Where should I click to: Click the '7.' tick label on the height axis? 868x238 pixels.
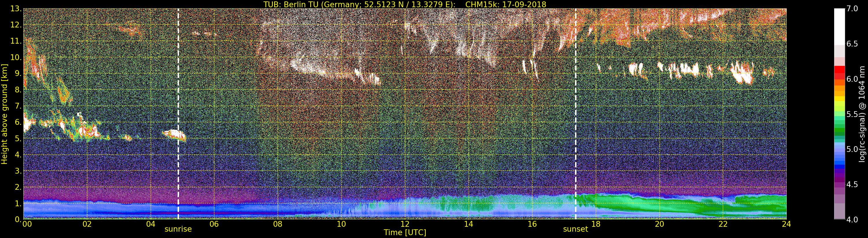[18, 106]
